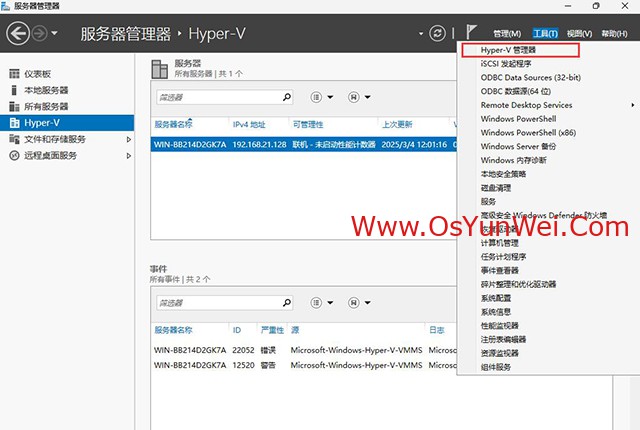Launch Windows PowerShell (x86)
Image resolution: width=640 pixels, height=430 pixels.
point(528,133)
